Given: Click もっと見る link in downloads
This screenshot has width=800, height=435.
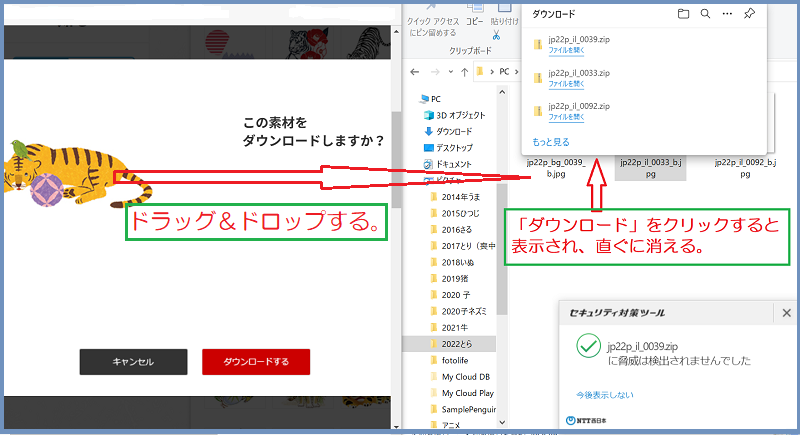Looking at the screenshot, I should pyautogui.click(x=551, y=142).
